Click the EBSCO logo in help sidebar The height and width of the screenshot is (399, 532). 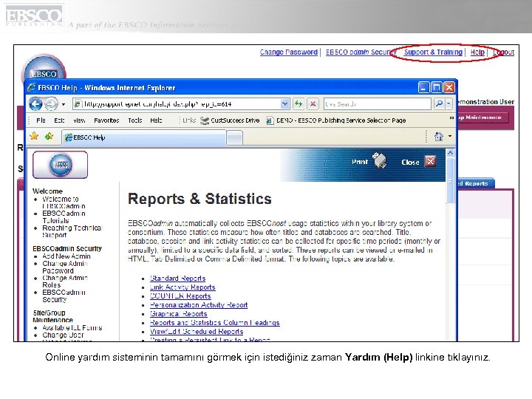click(61, 165)
